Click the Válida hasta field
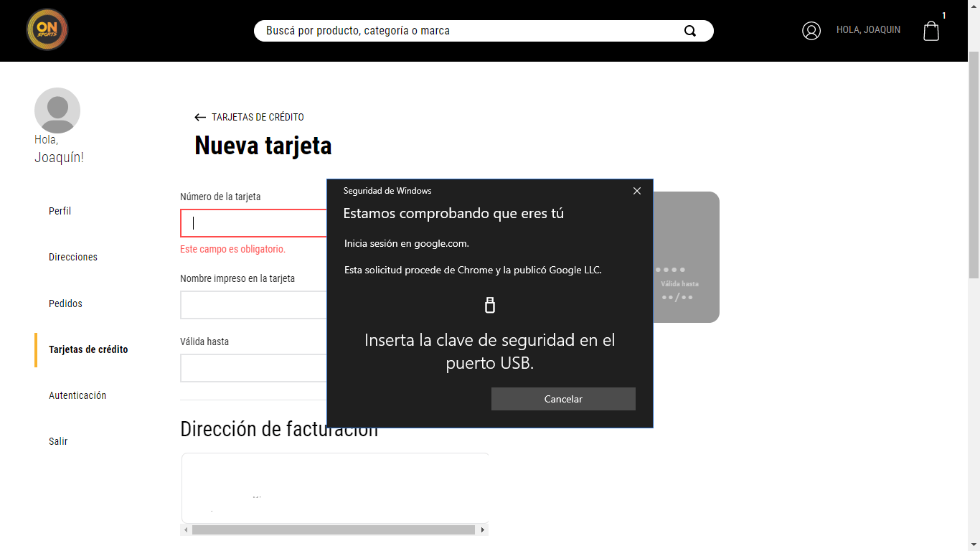The image size is (980, 551). [x=254, y=368]
